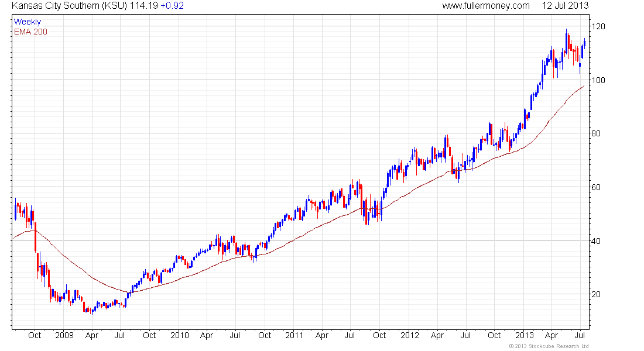Open the www.fullermoney.com link text
644x351 pixels.
click(486, 6)
